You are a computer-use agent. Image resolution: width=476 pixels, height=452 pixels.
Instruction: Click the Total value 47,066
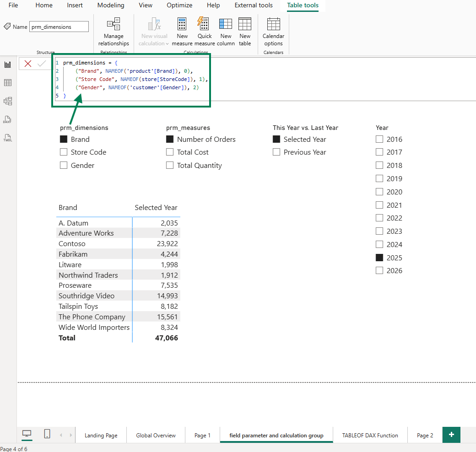166,338
